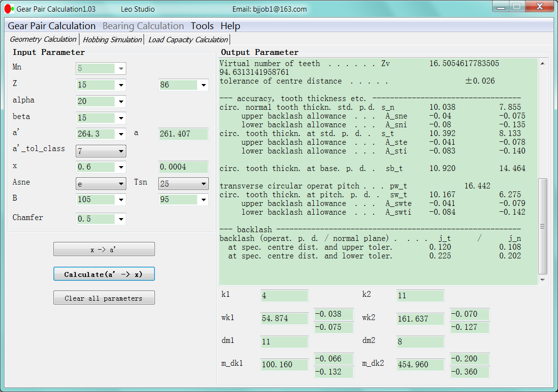This screenshot has height=392, width=558.
Task: Click the m_dk2 value field
Action: [x=420, y=365]
